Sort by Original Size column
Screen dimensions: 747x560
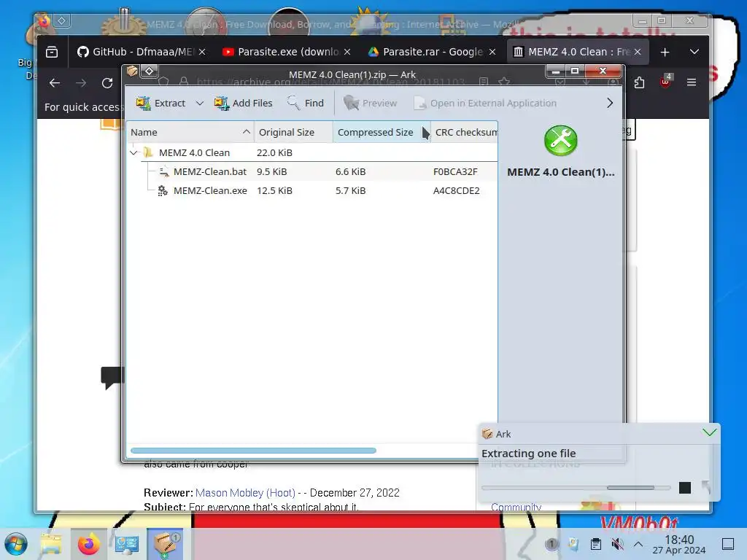(293, 133)
